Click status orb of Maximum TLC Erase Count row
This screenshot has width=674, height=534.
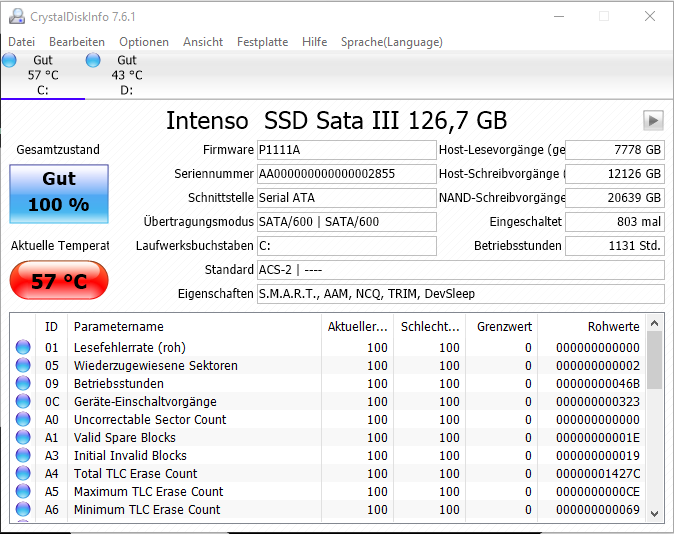point(23,491)
